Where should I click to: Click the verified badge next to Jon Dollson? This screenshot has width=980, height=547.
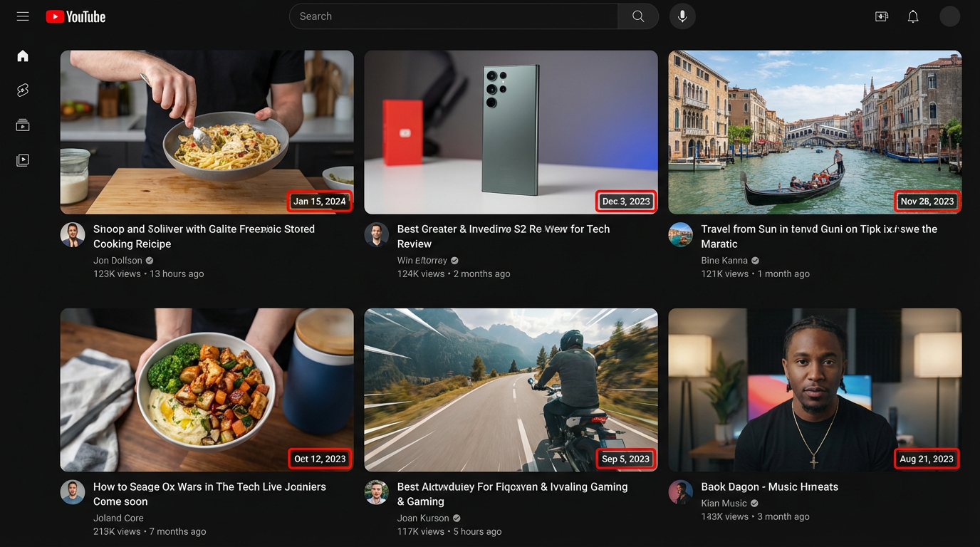(149, 260)
